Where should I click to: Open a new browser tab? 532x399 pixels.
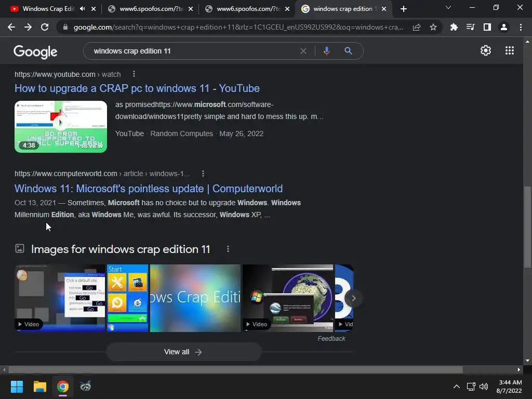(x=403, y=9)
